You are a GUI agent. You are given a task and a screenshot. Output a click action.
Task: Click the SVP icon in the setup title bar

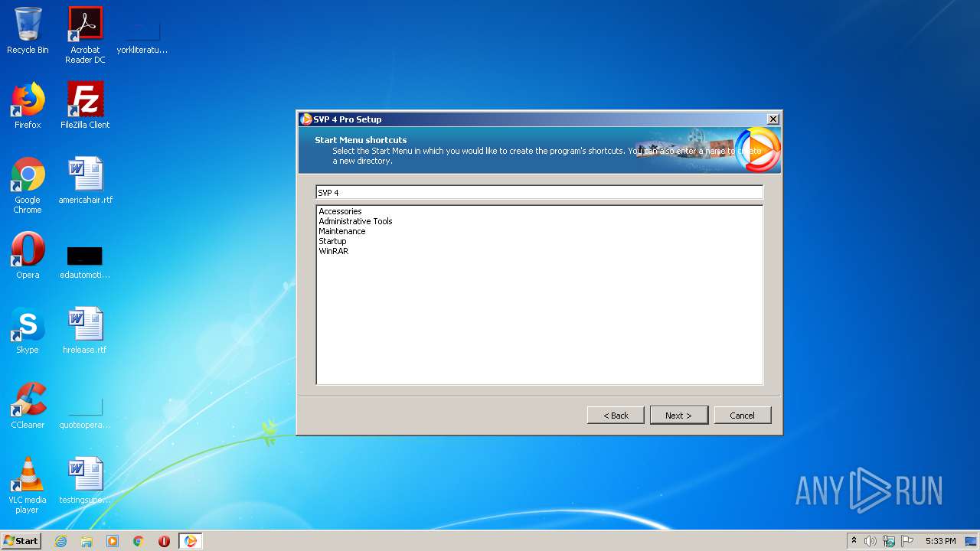point(306,119)
